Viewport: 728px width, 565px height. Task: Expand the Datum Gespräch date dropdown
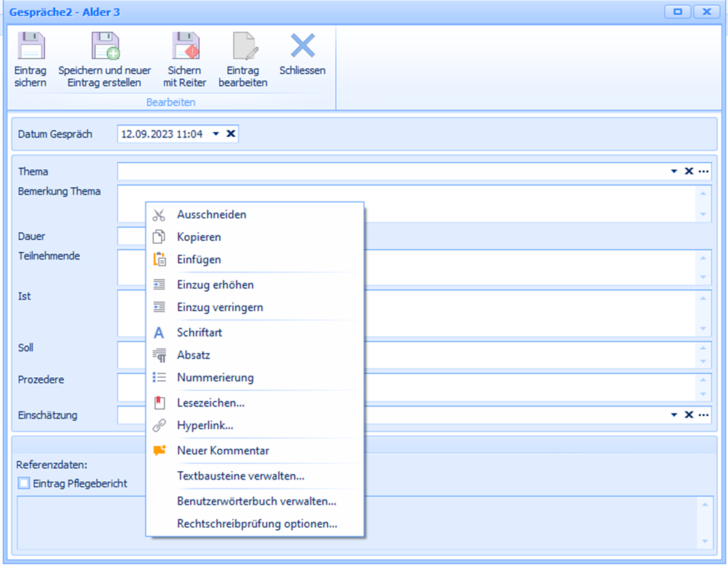coord(216,134)
